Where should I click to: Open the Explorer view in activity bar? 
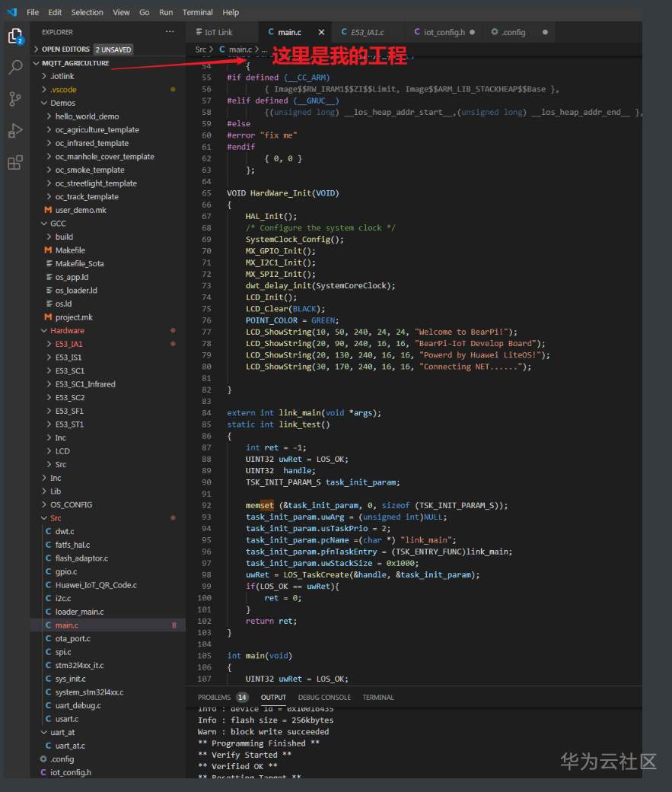15,36
